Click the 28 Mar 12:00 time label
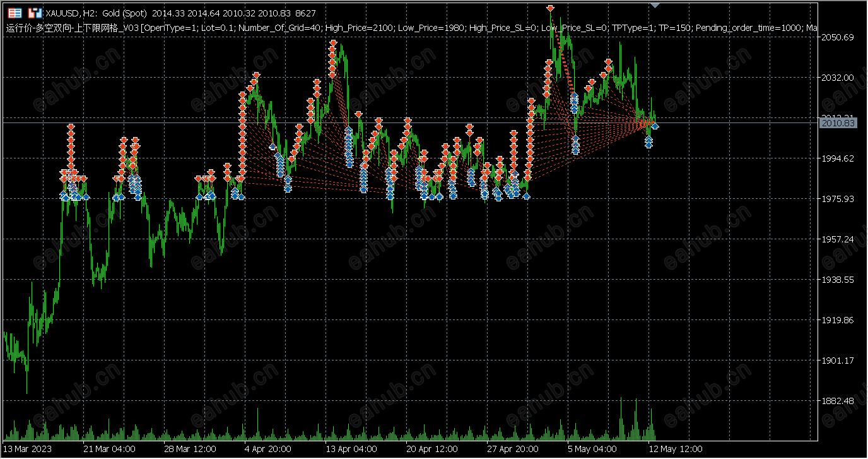Image resolution: width=868 pixels, height=459 pixels. 191,450
